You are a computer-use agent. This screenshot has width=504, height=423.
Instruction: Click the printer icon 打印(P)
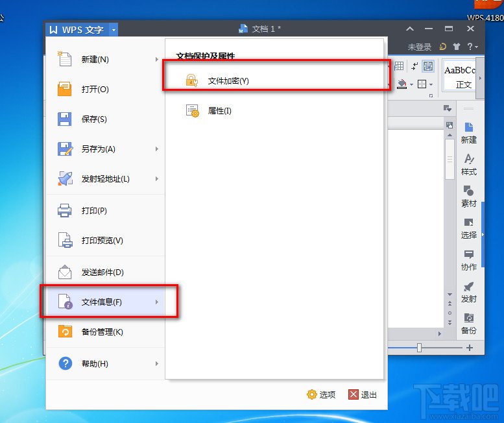[x=65, y=211]
